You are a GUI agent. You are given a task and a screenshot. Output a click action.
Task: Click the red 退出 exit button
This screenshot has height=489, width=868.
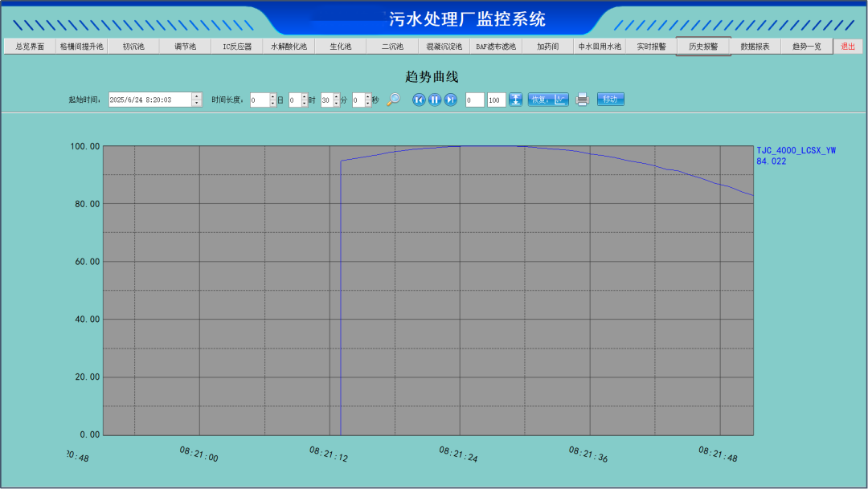pos(848,47)
